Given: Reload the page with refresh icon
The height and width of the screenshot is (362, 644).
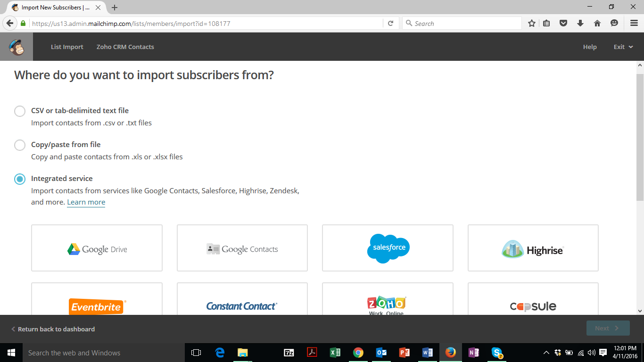Looking at the screenshot, I should (x=390, y=23).
